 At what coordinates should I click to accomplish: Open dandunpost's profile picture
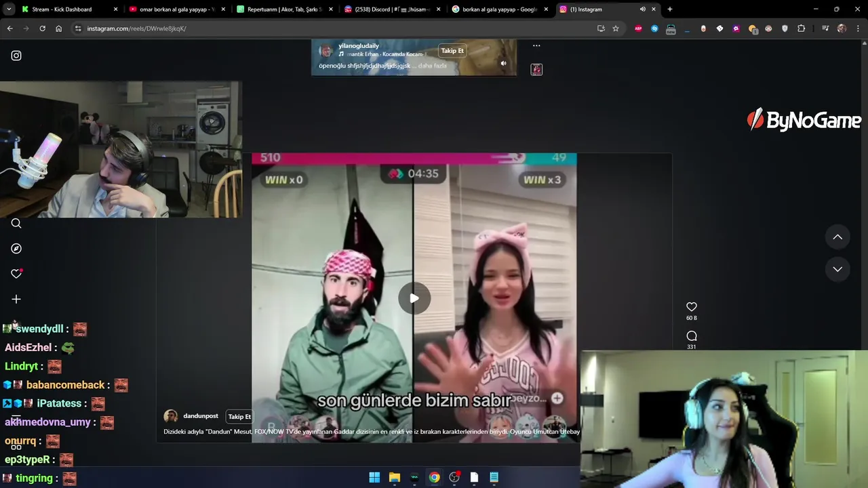(171, 416)
